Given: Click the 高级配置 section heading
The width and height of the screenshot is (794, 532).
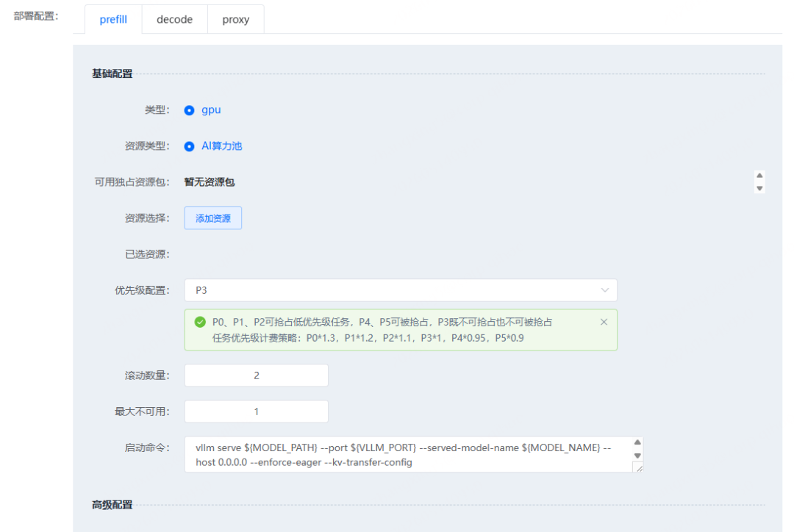Looking at the screenshot, I should 112,505.
